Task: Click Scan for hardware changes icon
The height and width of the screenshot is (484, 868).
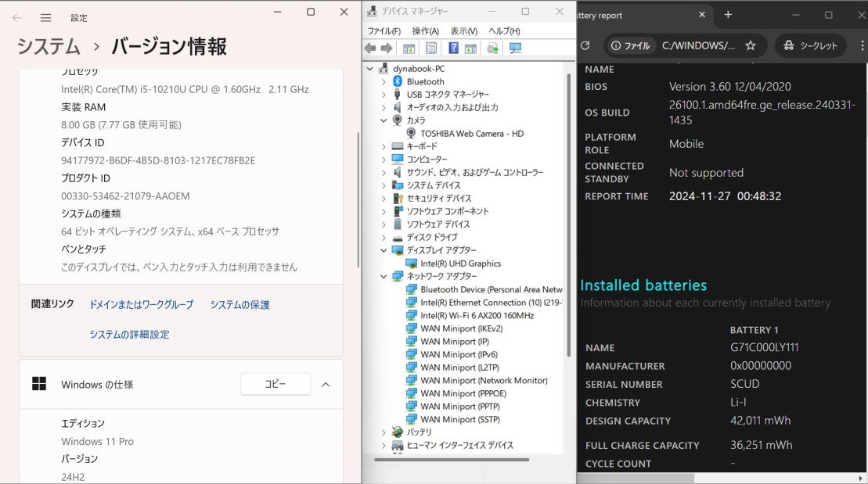Action: click(515, 48)
